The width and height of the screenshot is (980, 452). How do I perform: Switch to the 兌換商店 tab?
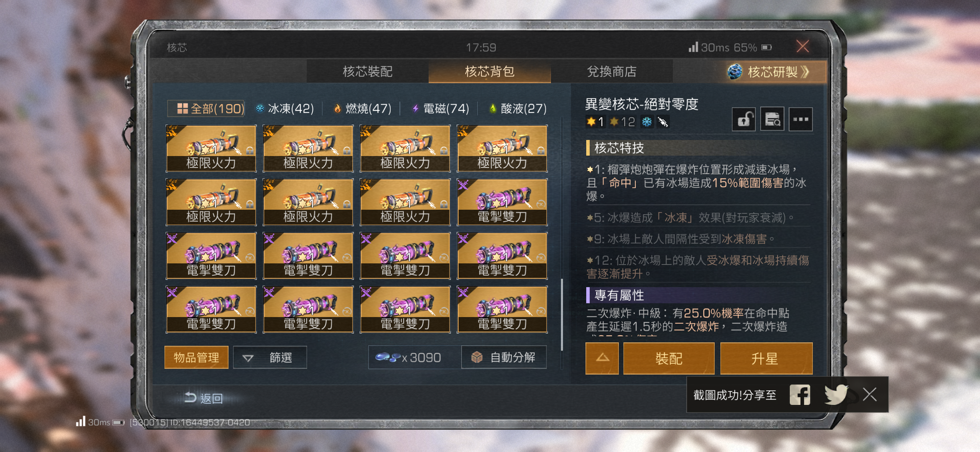point(612,72)
